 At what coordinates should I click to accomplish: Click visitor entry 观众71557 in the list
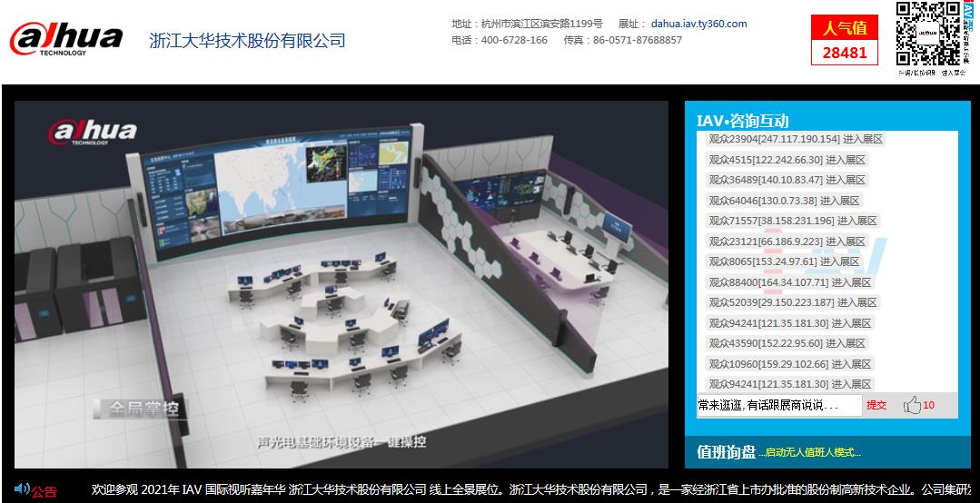tap(792, 221)
